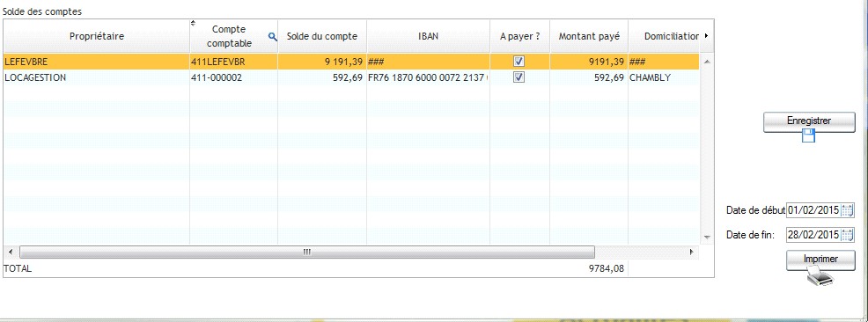Open the calendar icon for Date de début

(847, 210)
